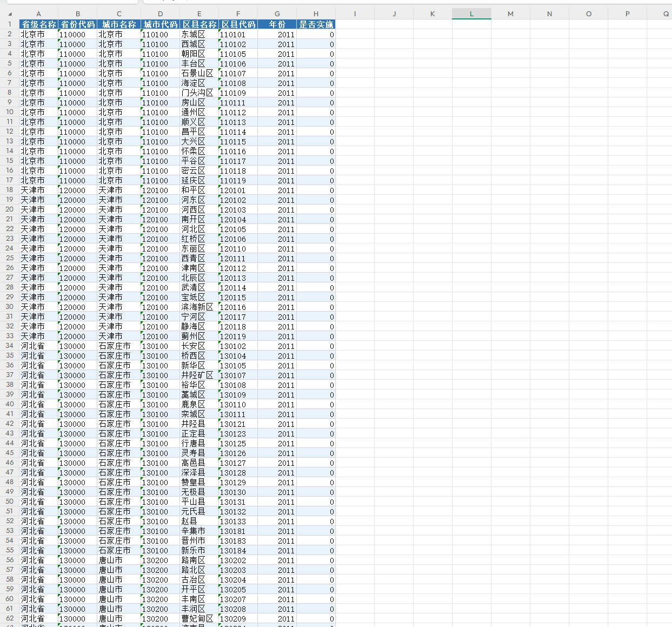Click header cell 省级名称
This screenshot has width=672, height=627.
(38, 24)
